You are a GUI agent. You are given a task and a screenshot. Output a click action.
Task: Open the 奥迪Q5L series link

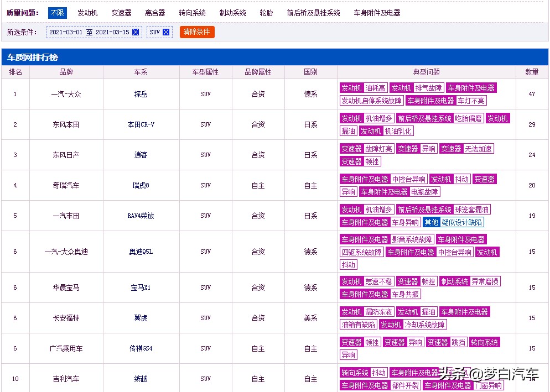click(141, 252)
